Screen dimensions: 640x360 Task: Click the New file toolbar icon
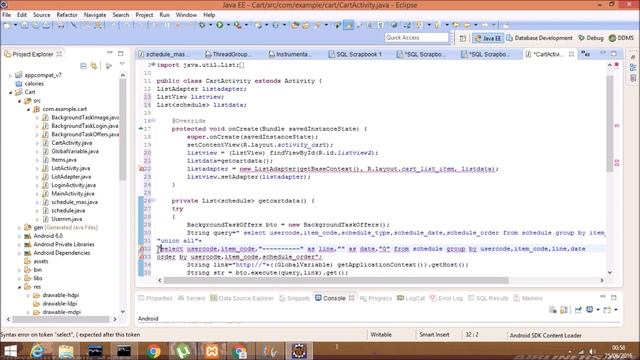click(7, 25)
